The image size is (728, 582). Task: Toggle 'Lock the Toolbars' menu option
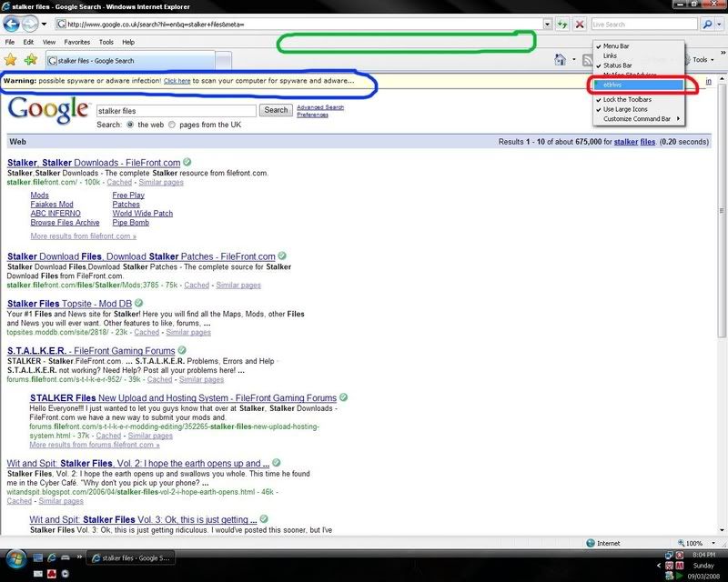pos(627,99)
